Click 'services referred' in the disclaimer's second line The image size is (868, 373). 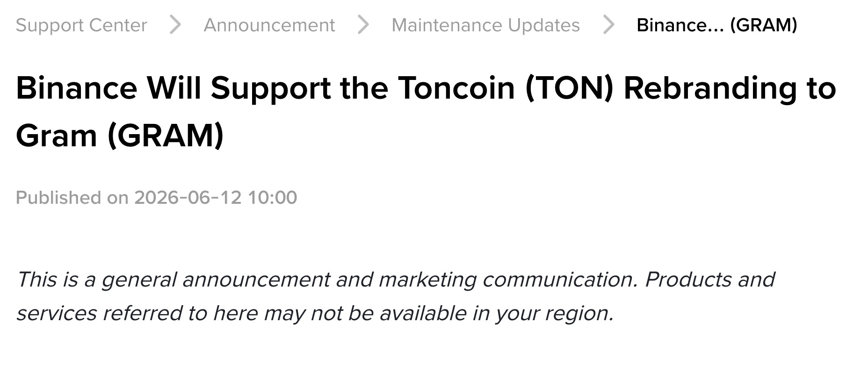[x=99, y=313]
